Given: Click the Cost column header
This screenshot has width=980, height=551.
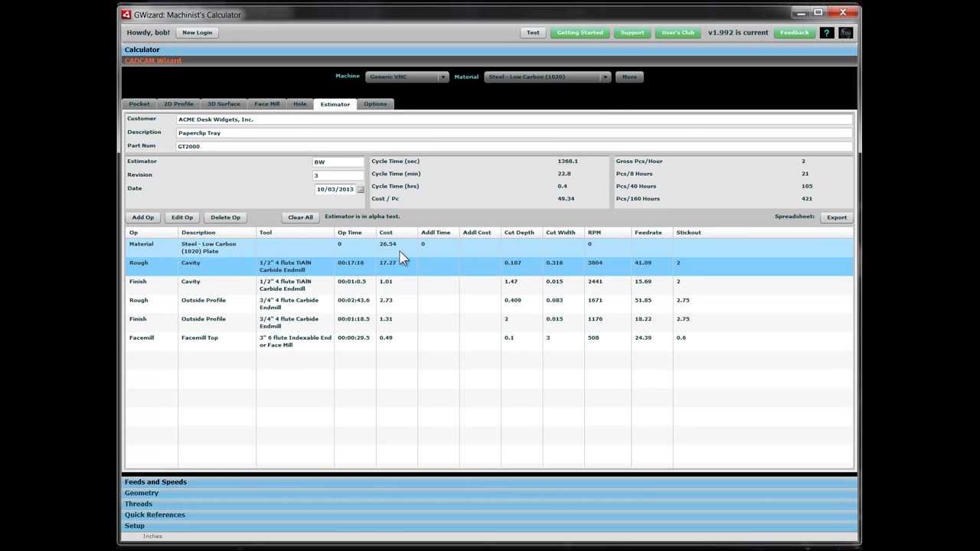Looking at the screenshot, I should (x=397, y=233).
